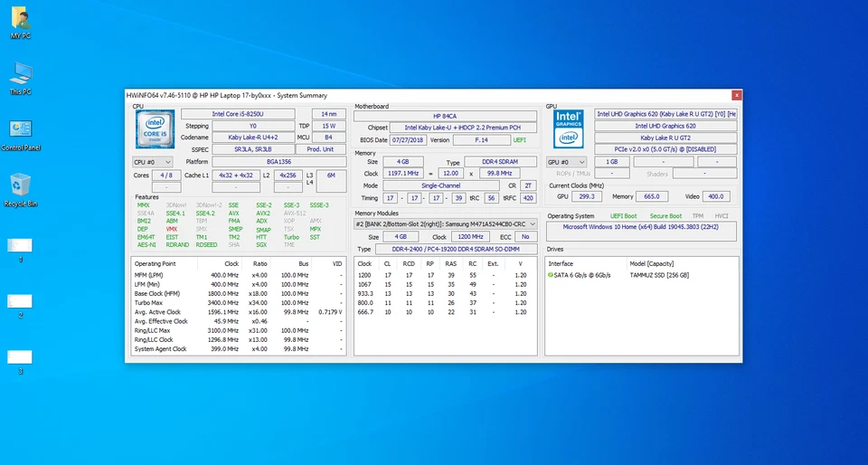
Task: Click the Video clock 400.0 field
Action: pyautogui.click(x=716, y=196)
